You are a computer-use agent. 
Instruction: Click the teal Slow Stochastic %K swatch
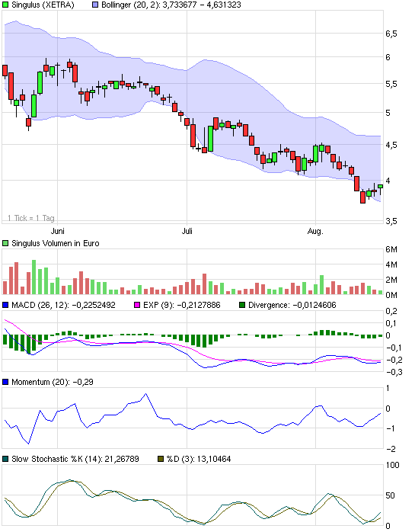(x=5, y=459)
